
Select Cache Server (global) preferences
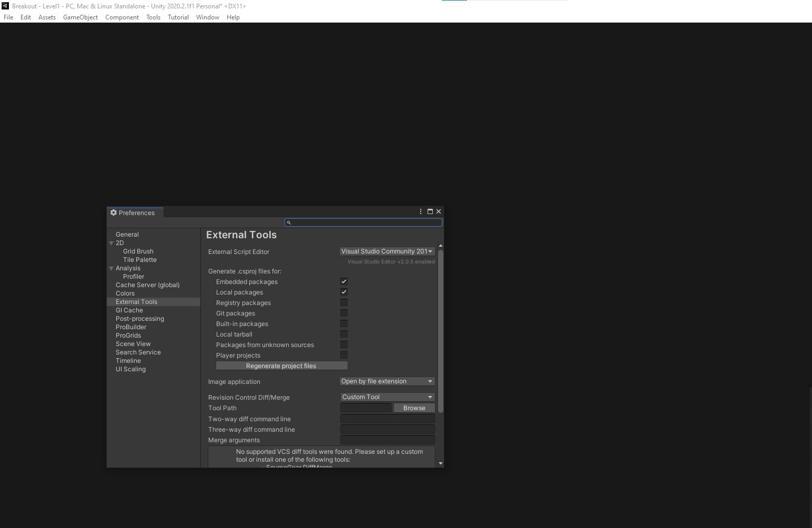(x=148, y=285)
